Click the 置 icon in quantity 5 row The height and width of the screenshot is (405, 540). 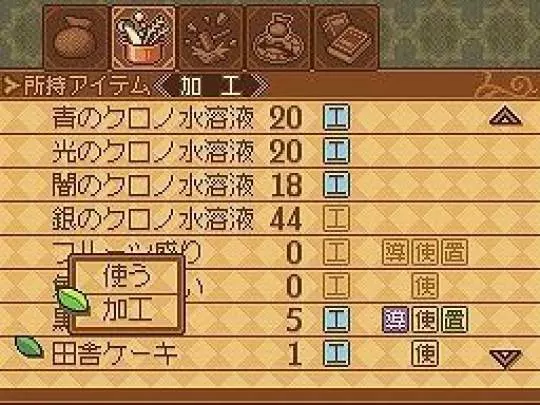pos(455,320)
